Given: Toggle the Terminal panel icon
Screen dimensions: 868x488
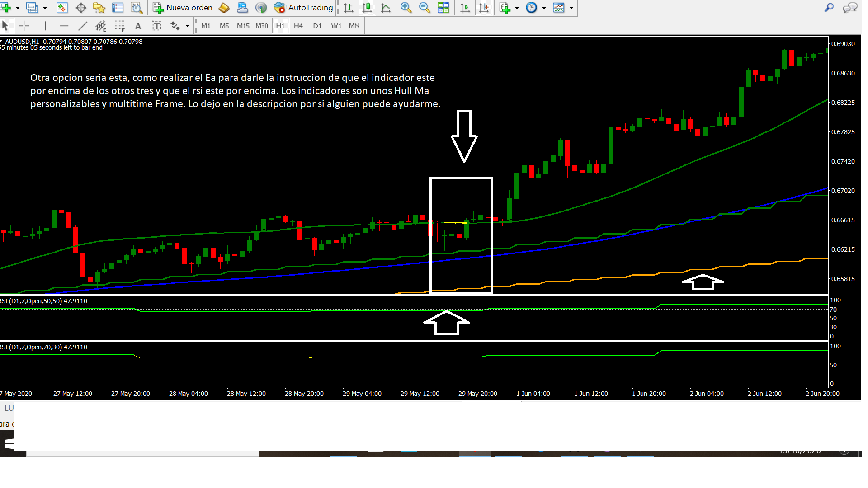Looking at the screenshot, I should pos(118,8).
